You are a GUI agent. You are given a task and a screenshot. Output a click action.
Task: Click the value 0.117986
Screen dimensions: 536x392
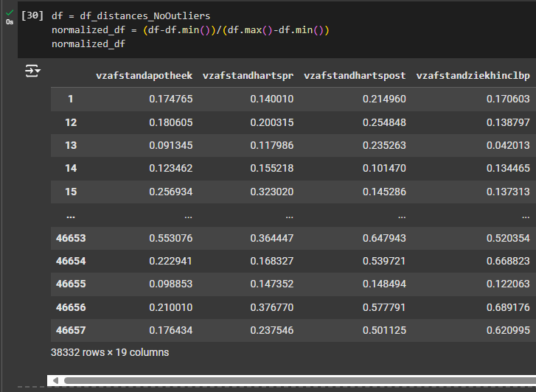(x=272, y=145)
